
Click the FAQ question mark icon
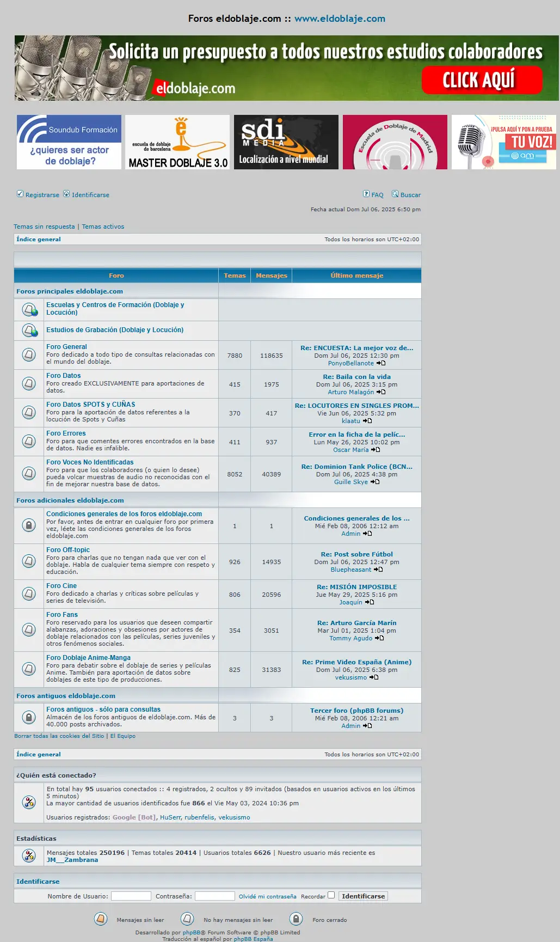(x=366, y=194)
